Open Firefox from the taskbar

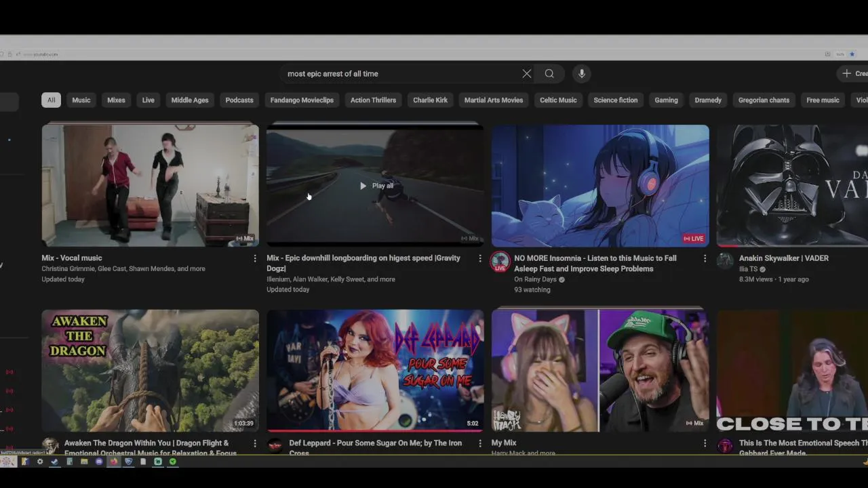113,462
